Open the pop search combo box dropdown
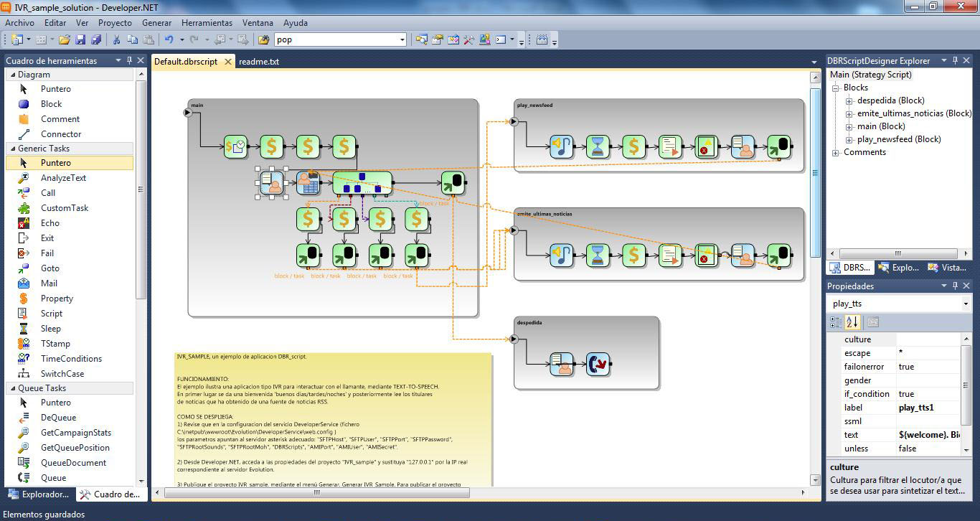980x521 pixels. tap(402, 40)
